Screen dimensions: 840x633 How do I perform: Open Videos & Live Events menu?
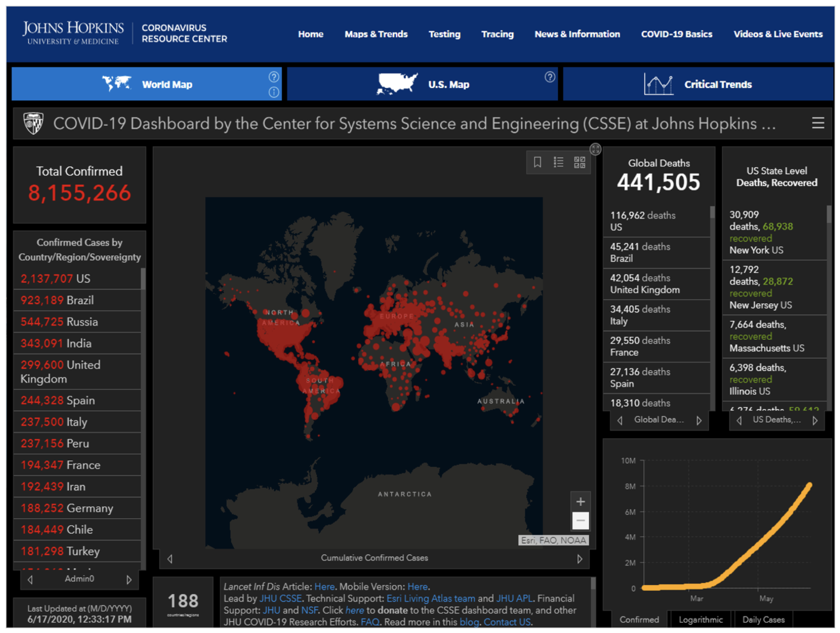(x=778, y=34)
